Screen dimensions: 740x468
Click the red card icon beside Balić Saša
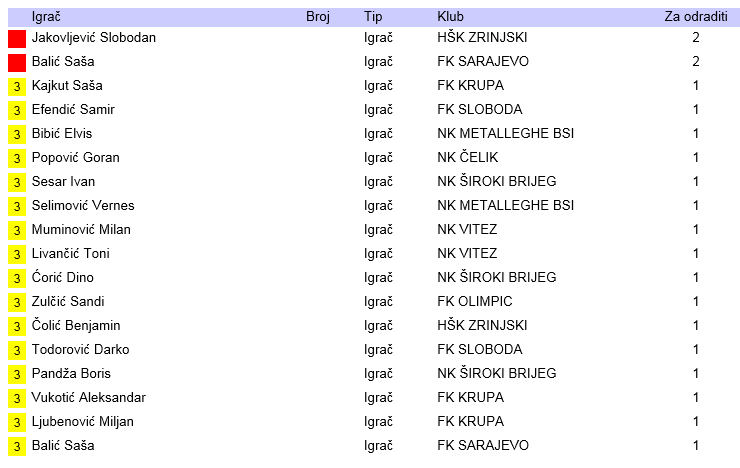[x=16, y=62]
